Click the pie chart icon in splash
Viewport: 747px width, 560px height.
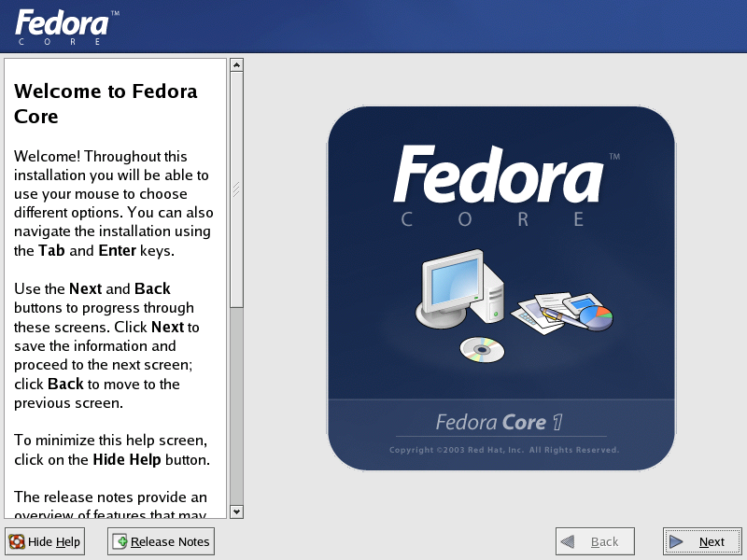(x=596, y=317)
